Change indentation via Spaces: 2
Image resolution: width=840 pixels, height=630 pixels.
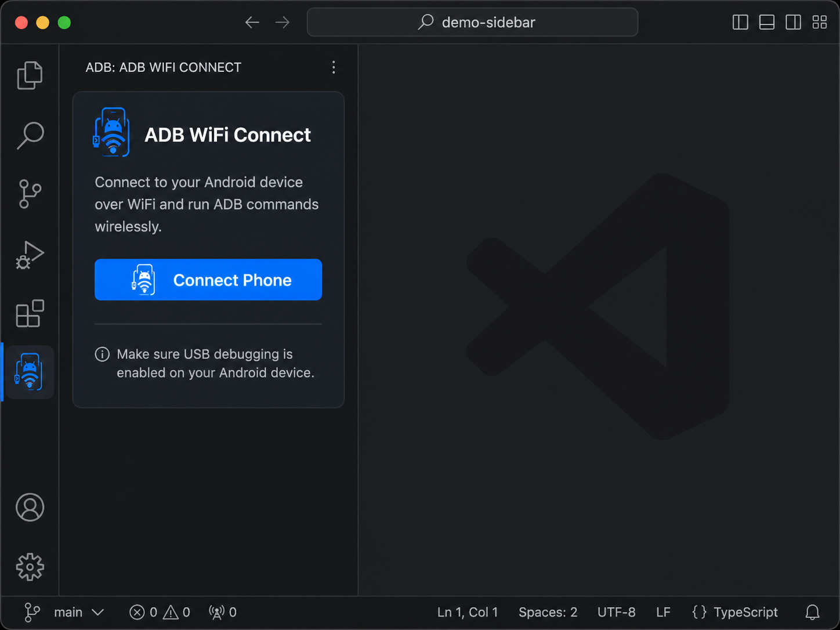pos(548,612)
